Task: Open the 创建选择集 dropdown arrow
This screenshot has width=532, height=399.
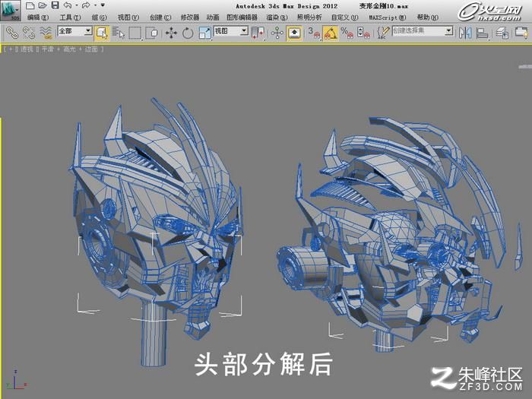Action: click(x=449, y=31)
